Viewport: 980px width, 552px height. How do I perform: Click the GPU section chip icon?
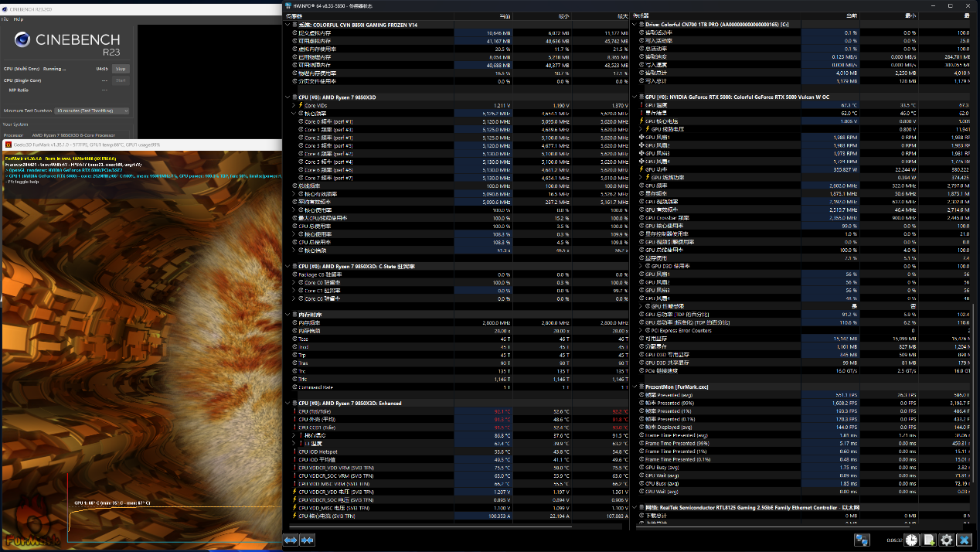point(643,97)
